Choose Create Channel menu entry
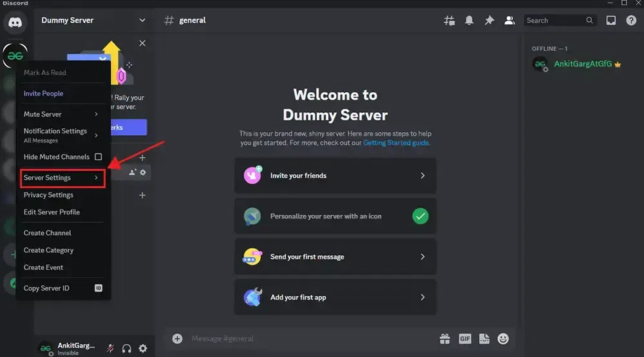The width and height of the screenshot is (644, 357). 62,233
